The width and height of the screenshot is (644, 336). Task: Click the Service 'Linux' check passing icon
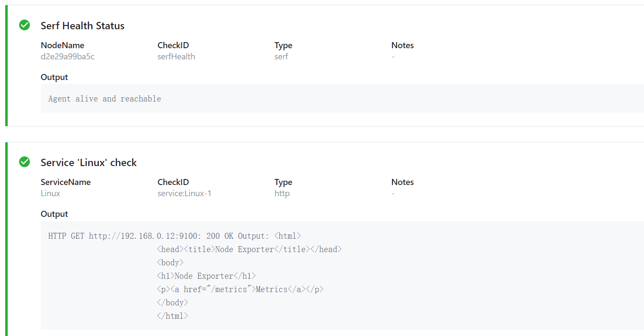pos(25,162)
